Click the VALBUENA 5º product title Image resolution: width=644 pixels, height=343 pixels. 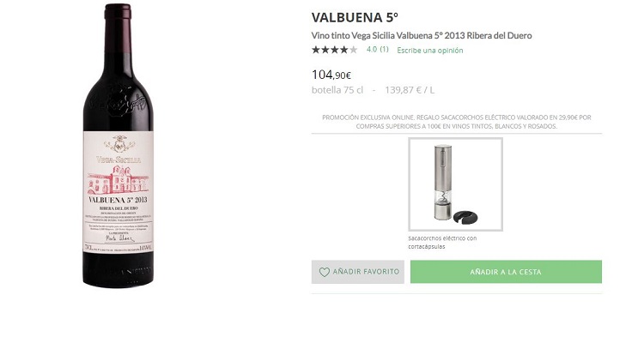(355, 17)
